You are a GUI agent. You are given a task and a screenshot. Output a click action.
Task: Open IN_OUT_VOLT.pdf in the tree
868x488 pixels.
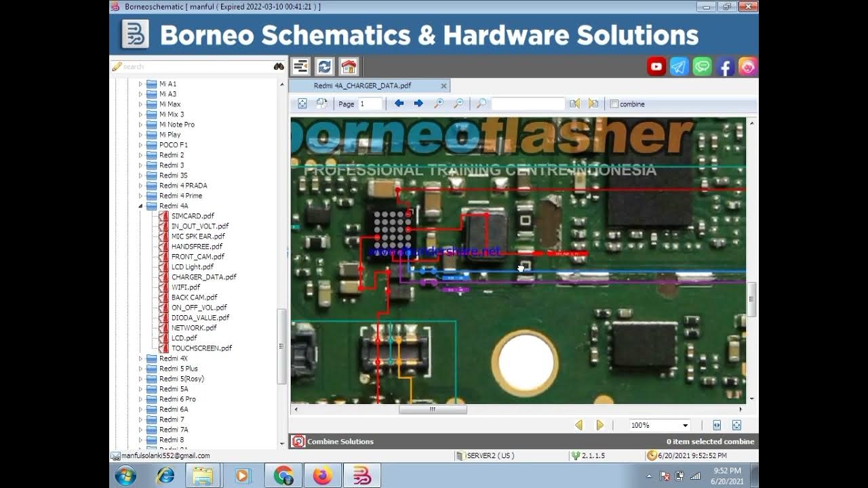pos(200,226)
